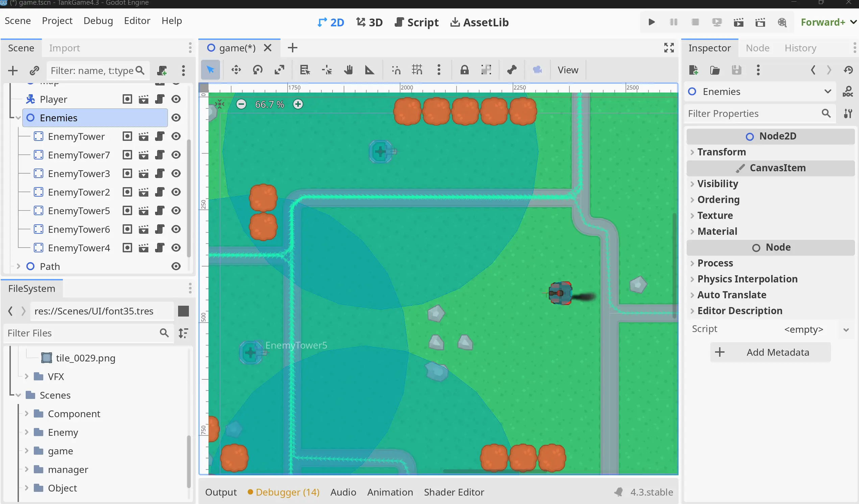Focus the Filter Files input
859x504 pixels.
pyautogui.click(x=88, y=333)
